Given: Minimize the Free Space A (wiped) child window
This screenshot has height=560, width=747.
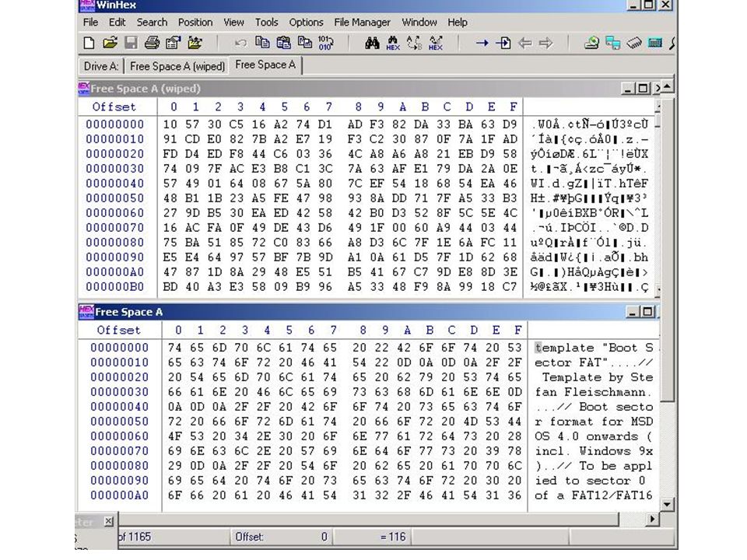Looking at the screenshot, I should coord(629,89).
